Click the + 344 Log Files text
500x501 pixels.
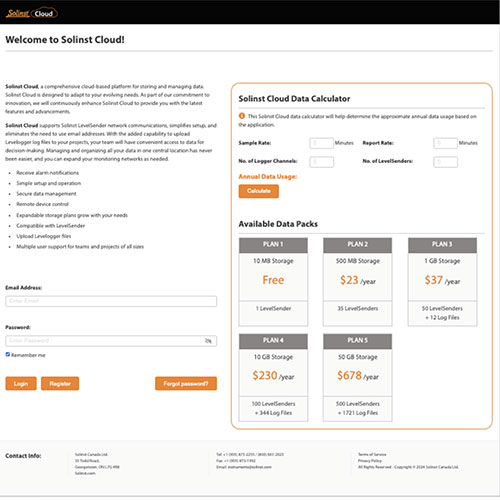click(273, 413)
